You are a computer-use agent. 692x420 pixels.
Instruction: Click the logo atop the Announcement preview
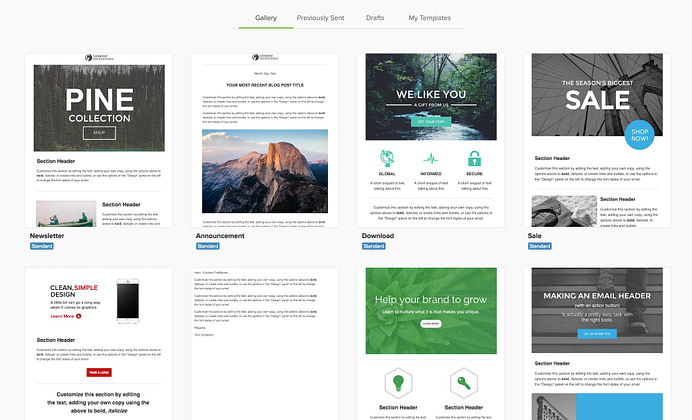click(x=265, y=57)
